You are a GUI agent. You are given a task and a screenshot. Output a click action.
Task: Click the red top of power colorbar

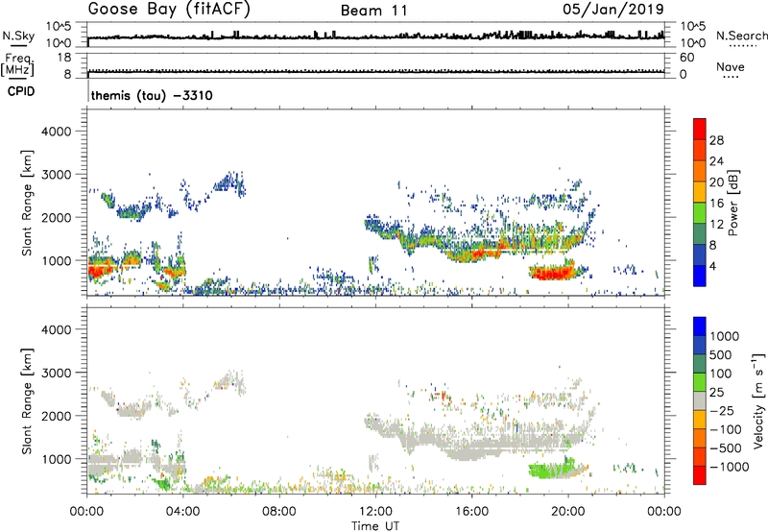click(x=700, y=129)
